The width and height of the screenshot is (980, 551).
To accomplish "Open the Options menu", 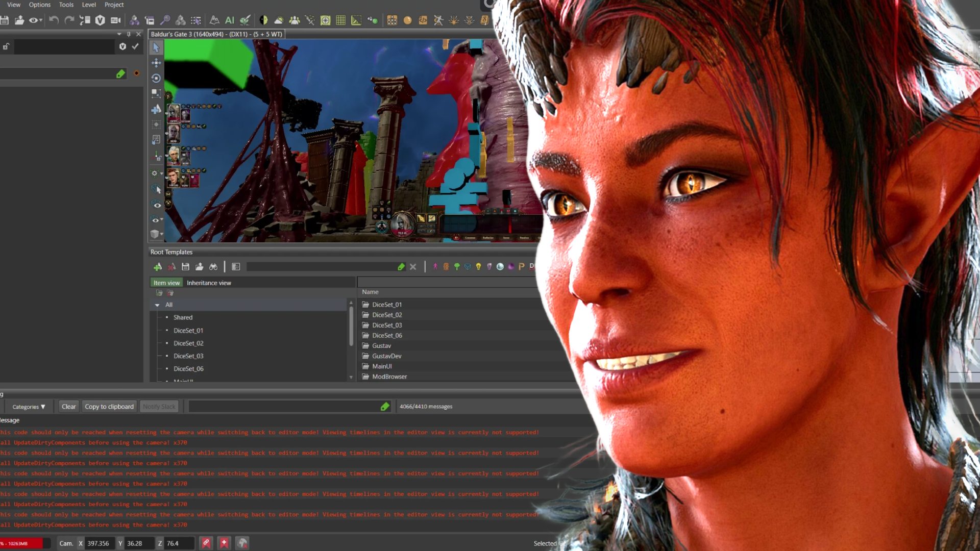I will pos(39,5).
